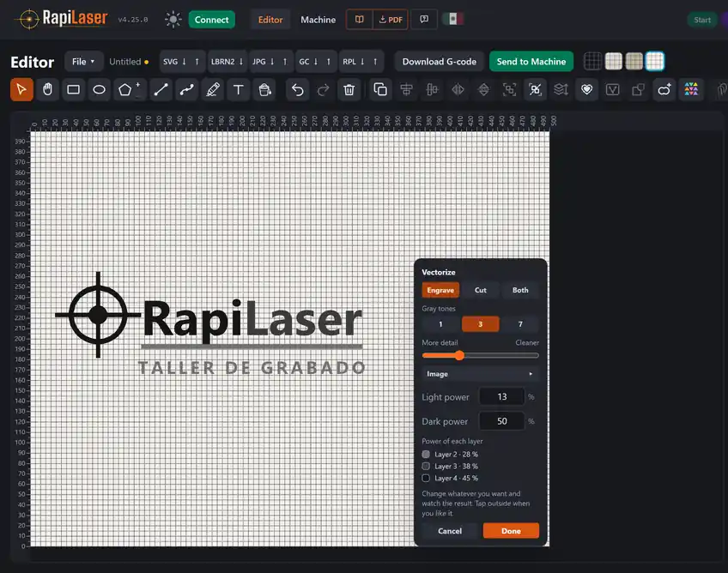Viewport: 728px width, 573px height.
Task: Select the paint bucket fill tool
Action: [264, 89]
